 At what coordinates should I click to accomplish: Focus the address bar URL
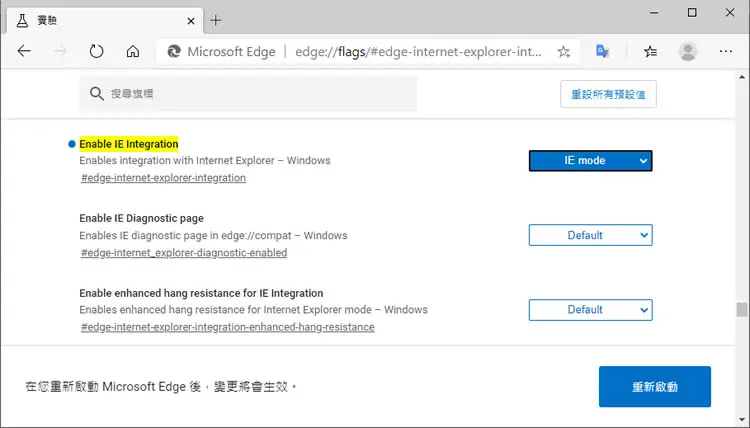tap(418, 52)
